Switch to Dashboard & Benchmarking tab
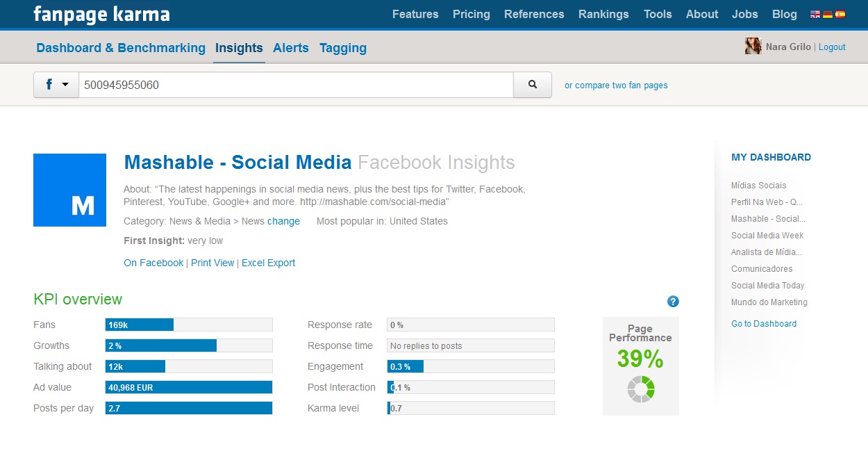This screenshot has width=868, height=449. (121, 48)
